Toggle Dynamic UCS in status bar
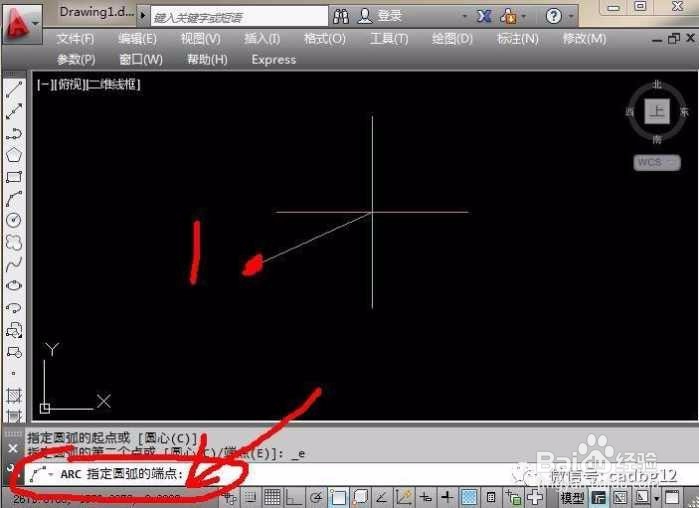 (x=403, y=497)
